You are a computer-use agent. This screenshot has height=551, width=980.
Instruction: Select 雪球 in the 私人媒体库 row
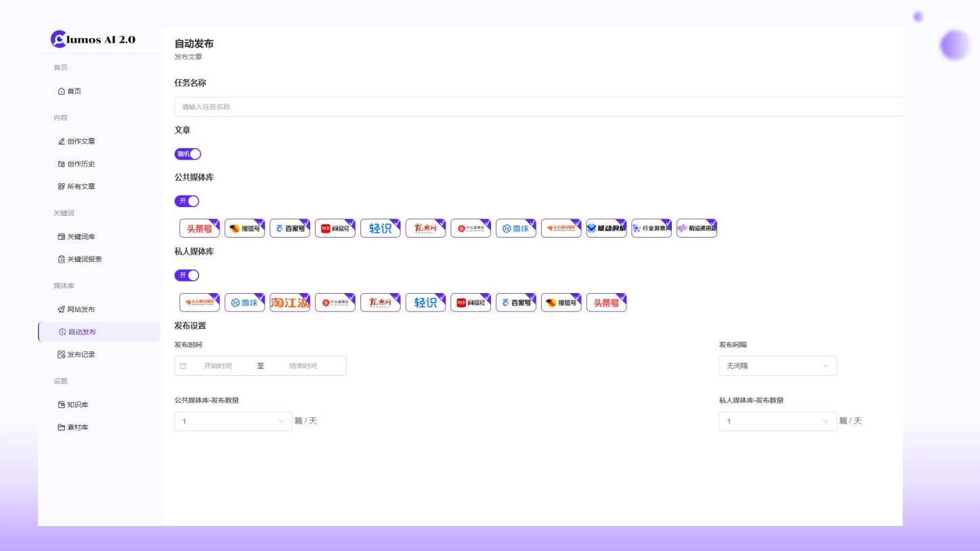[244, 303]
